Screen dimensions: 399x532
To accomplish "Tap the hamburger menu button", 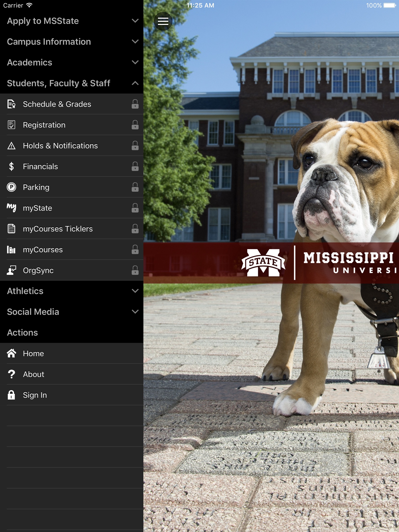I will pyautogui.click(x=163, y=21).
